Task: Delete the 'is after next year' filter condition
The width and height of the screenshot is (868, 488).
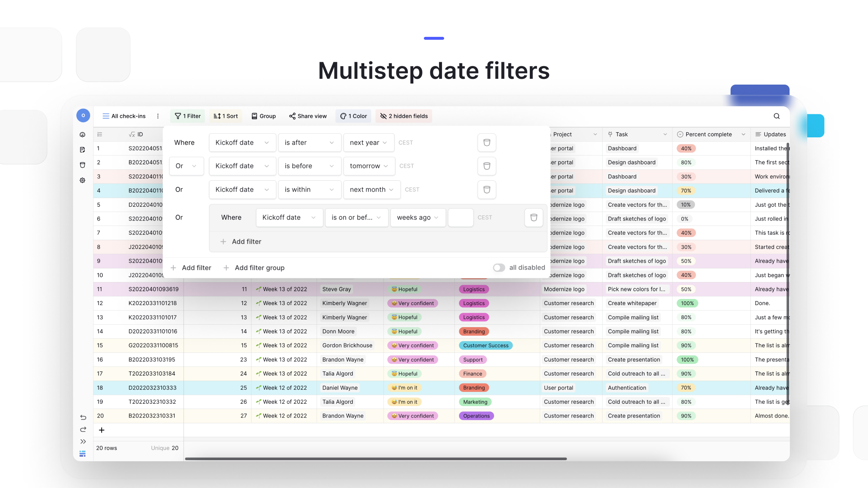Action: (486, 142)
